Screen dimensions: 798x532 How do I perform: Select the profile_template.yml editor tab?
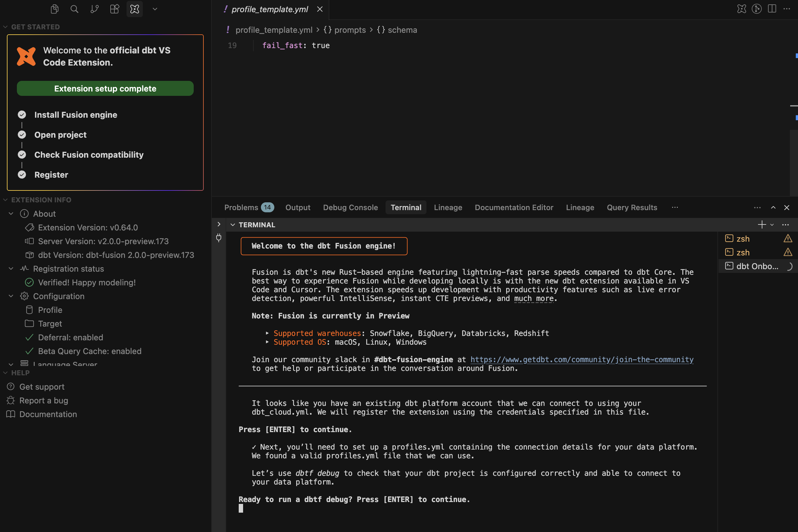click(271, 9)
